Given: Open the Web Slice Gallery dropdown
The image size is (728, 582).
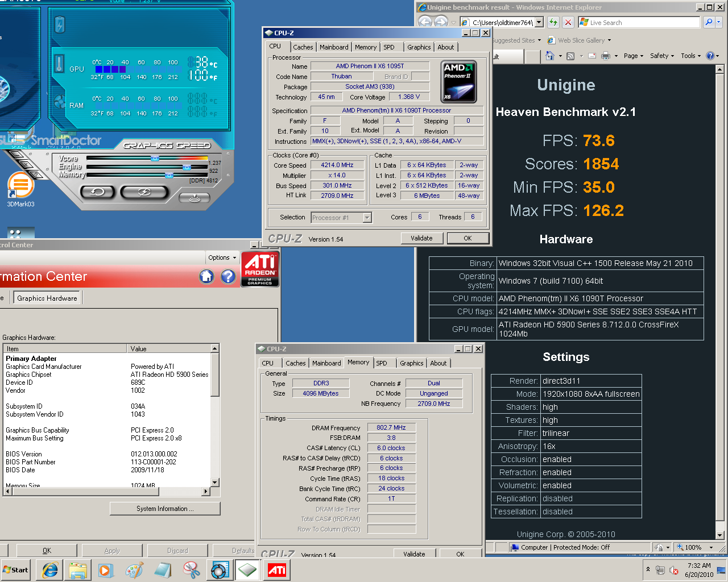Looking at the screenshot, I should (609, 40).
